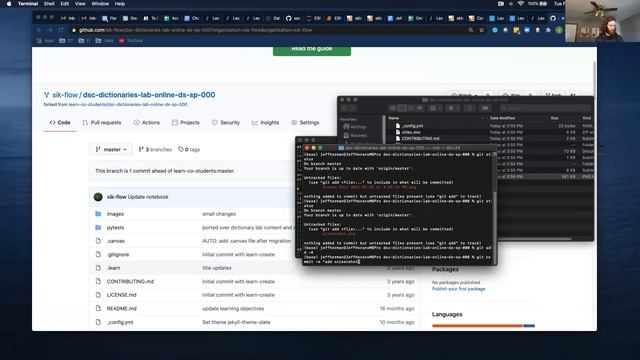Select Recents in Finder sidebar
Image resolution: width=640 pixels, height=360 pixels.
[x=355, y=135]
